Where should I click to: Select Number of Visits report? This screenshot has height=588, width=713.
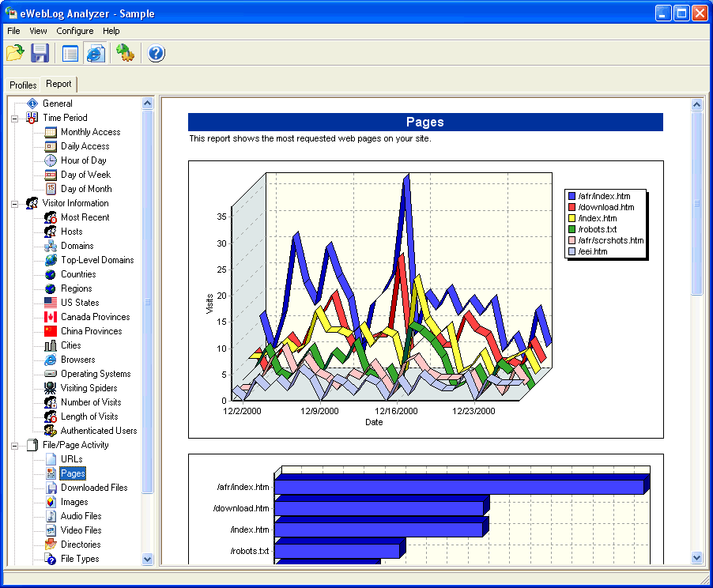tap(91, 402)
